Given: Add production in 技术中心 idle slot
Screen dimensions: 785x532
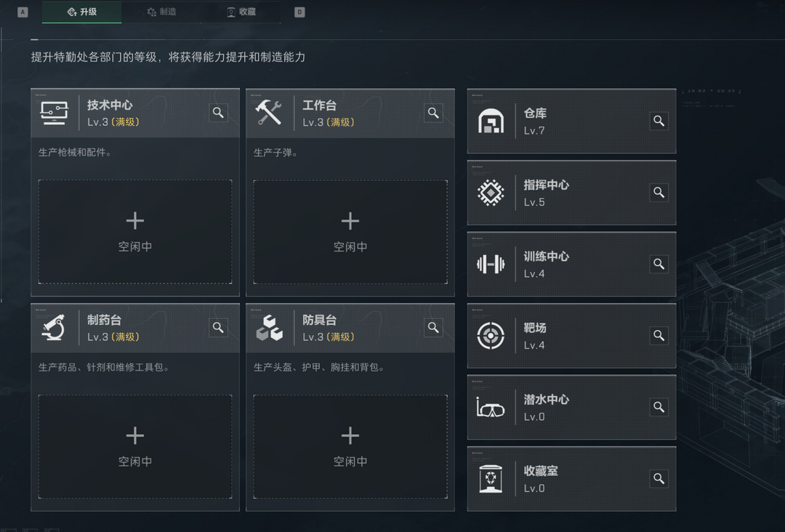Looking at the screenshot, I should tap(135, 232).
